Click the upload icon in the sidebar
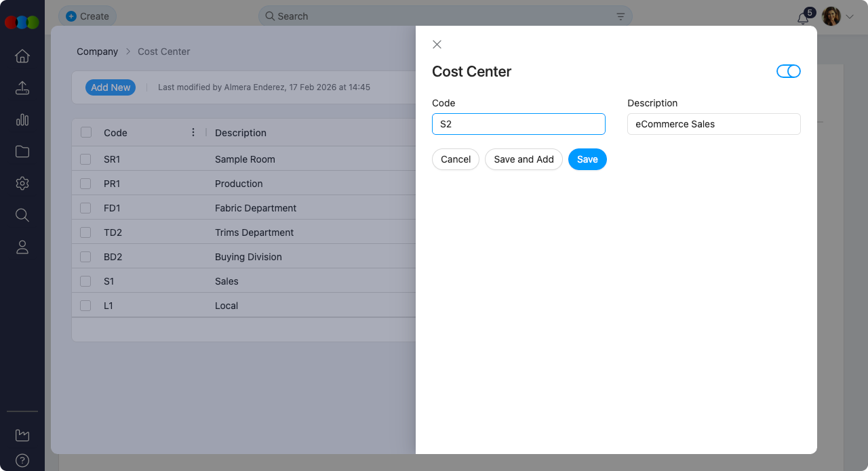868x471 pixels. pos(22,88)
